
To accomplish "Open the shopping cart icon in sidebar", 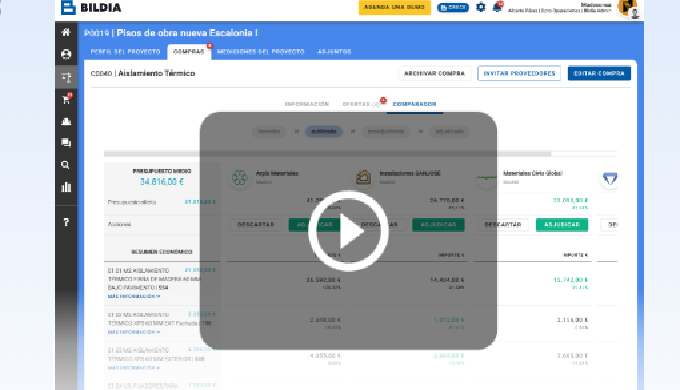I will tap(66, 99).
